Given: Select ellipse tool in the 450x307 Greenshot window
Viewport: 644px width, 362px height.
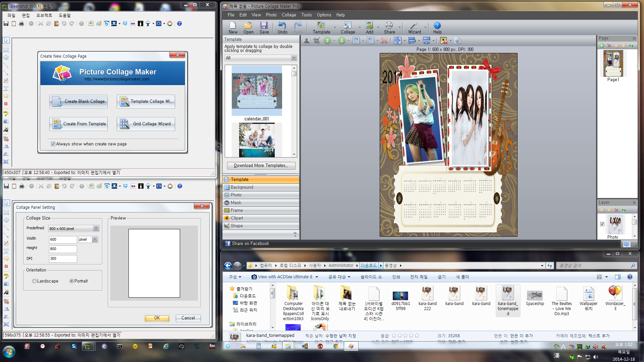Looking at the screenshot, I should coord(6,58).
